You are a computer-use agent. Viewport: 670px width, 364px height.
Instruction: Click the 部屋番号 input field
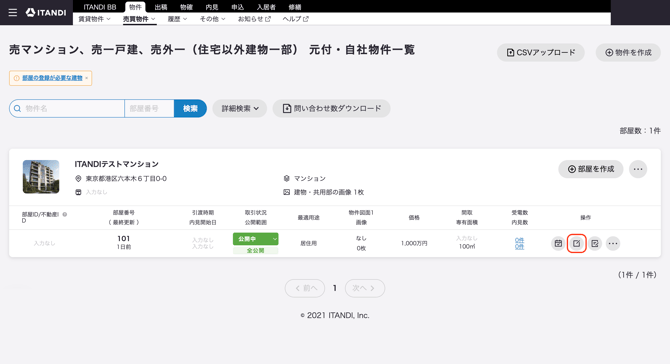click(x=149, y=109)
